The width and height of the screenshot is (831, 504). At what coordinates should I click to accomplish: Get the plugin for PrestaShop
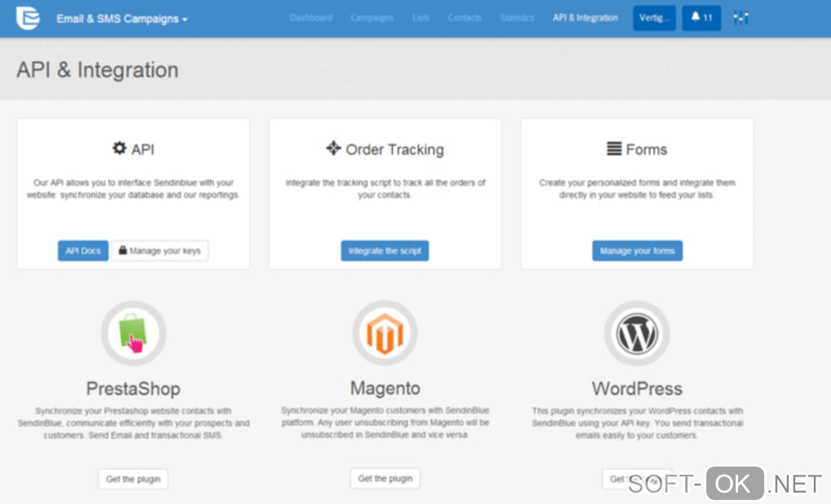pyautogui.click(x=133, y=479)
